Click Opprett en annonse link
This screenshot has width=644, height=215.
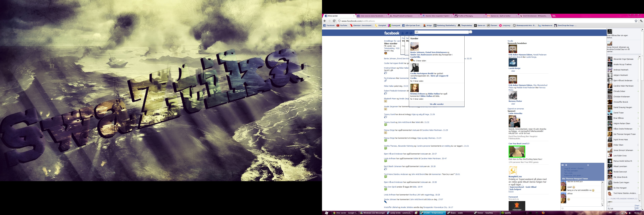click(516, 109)
